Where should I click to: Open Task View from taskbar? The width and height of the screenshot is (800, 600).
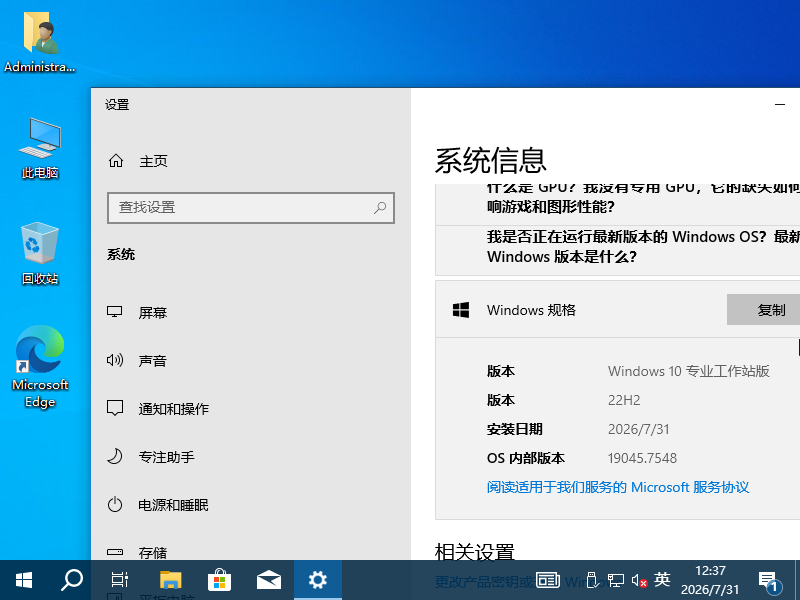(x=120, y=580)
